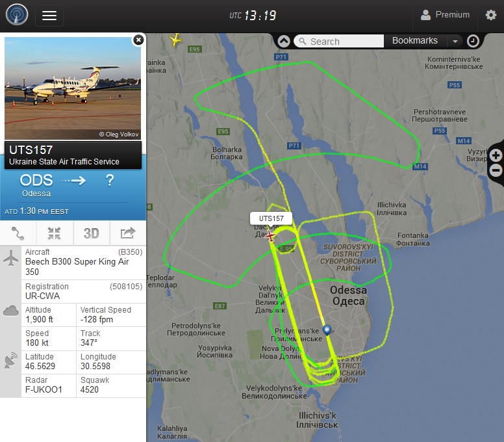
Task: Zoom in the map with plus button
Action: point(496,156)
